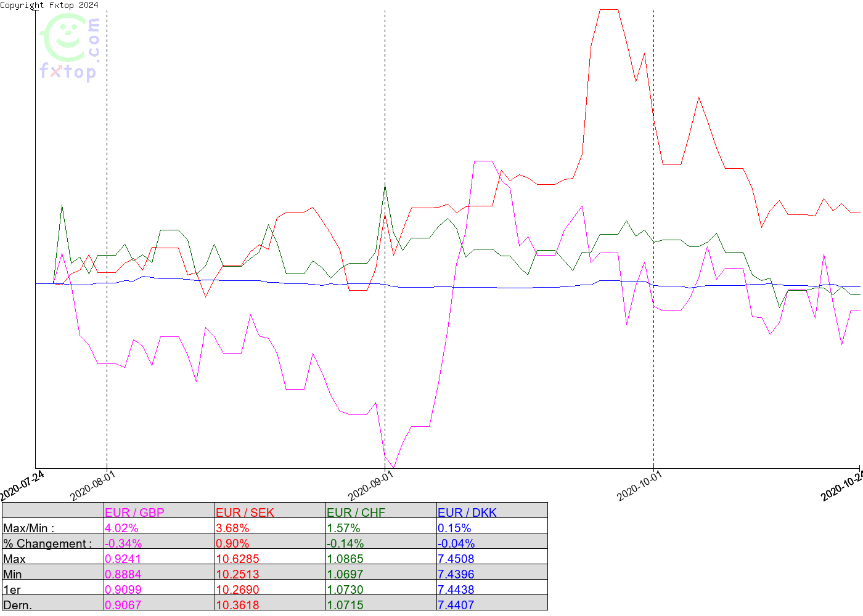Image resolution: width=863 pixels, height=616 pixels.
Task: Select the 1er row label
Action: click(12, 590)
